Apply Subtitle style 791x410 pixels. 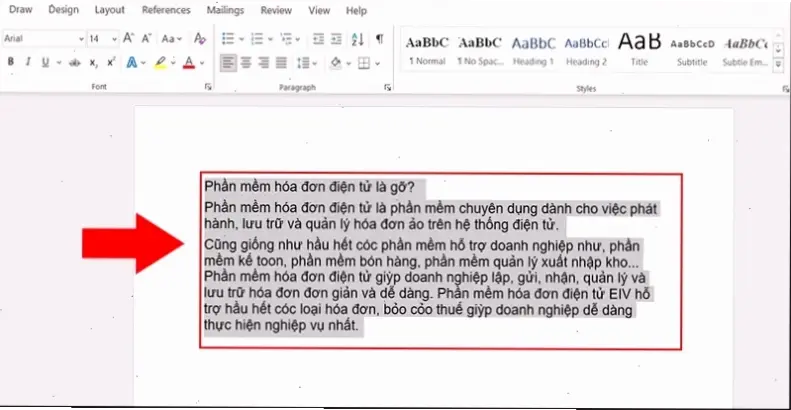coord(692,50)
